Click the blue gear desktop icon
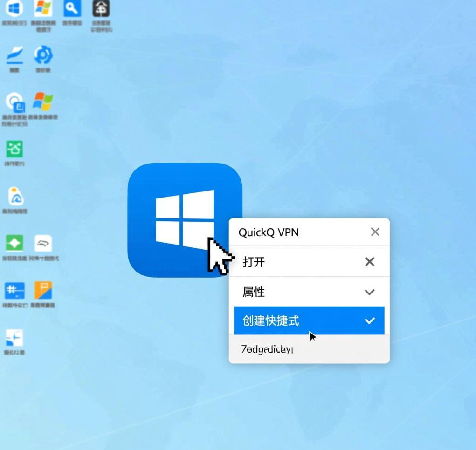 [43, 55]
